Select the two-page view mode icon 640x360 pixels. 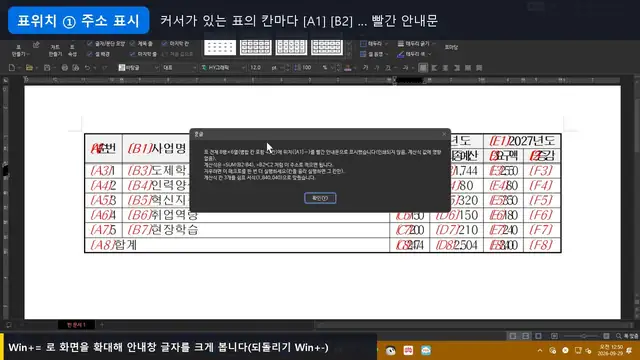pyautogui.click(x=526, y=336)
